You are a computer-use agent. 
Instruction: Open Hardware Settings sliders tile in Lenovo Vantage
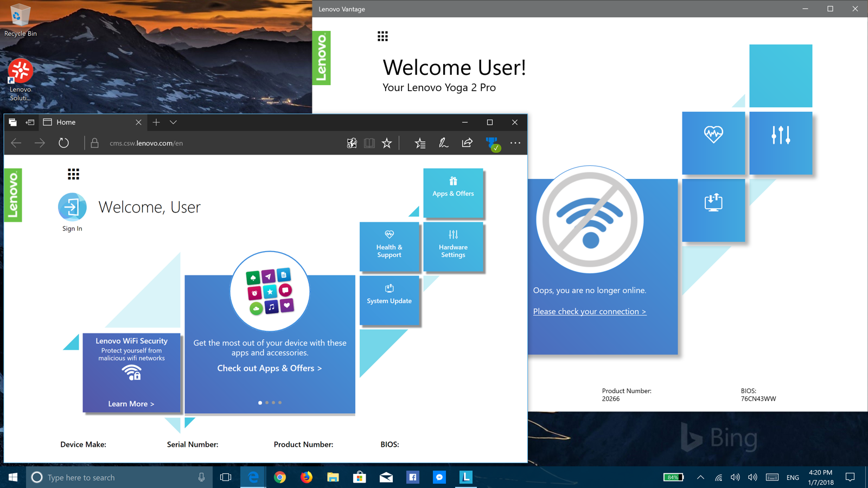781,143
